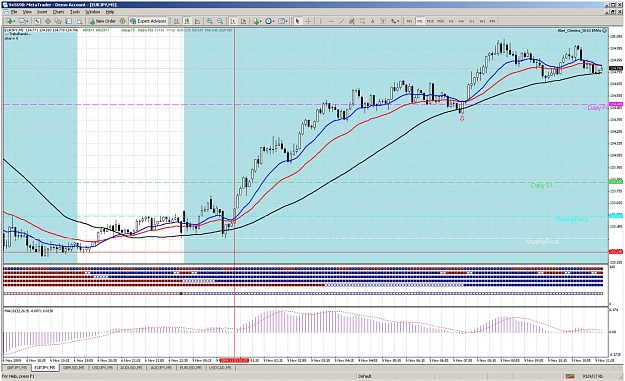Open the Arrows objects dropdown

395,21
